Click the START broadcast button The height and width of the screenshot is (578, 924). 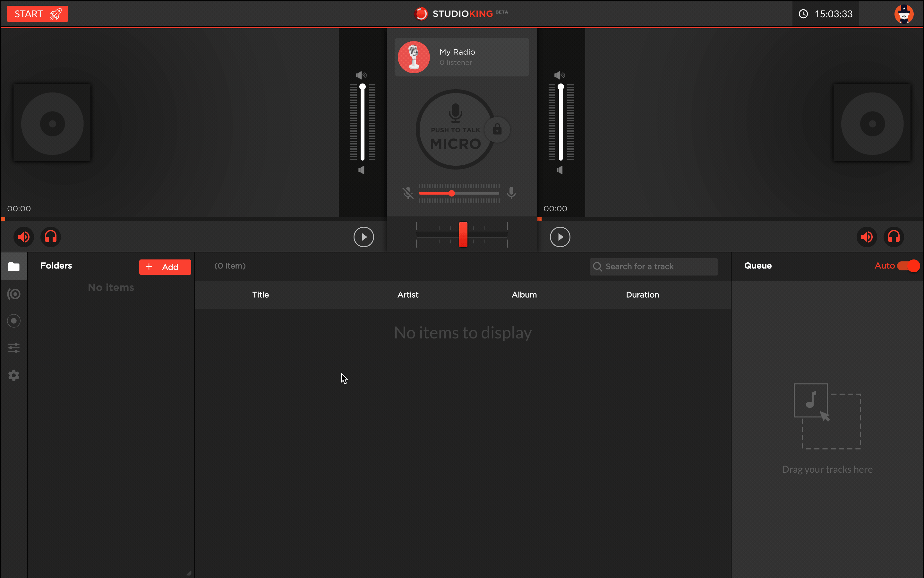[38, 14]
